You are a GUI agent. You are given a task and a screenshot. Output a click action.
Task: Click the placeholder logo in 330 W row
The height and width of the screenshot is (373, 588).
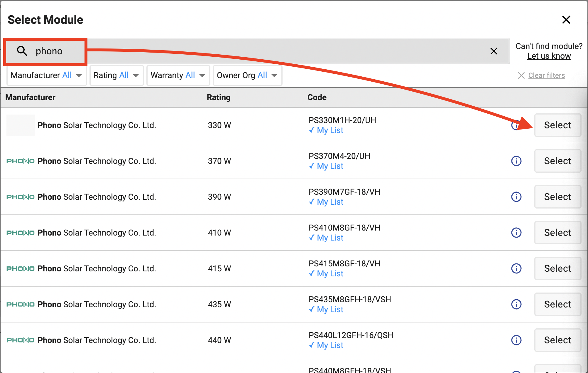pos(21,125)
